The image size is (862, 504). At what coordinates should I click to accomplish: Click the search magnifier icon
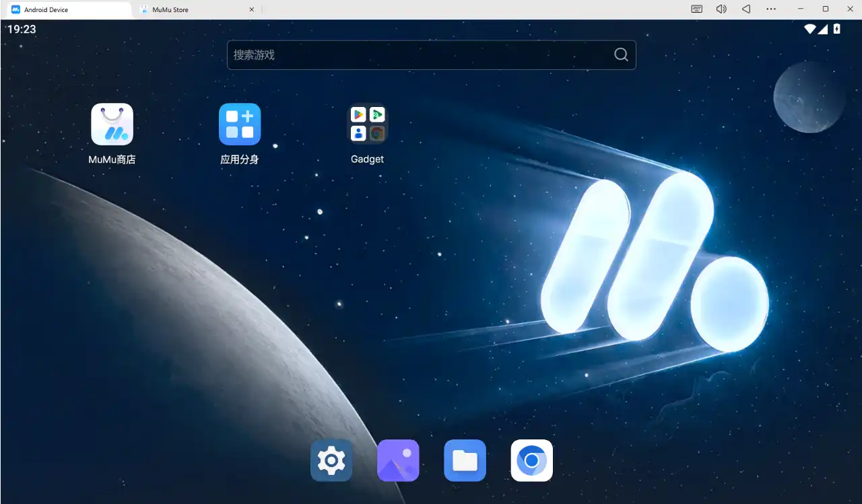coord(621,55)
